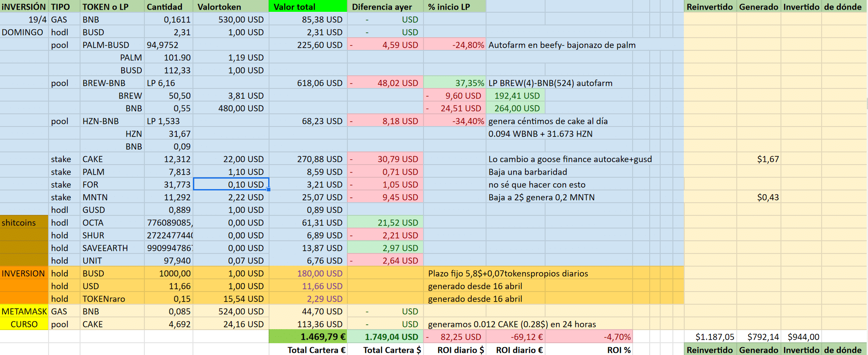868x355 pixels.
Task: Click the top 'de dónde' header cell
Action: [844, 7]
